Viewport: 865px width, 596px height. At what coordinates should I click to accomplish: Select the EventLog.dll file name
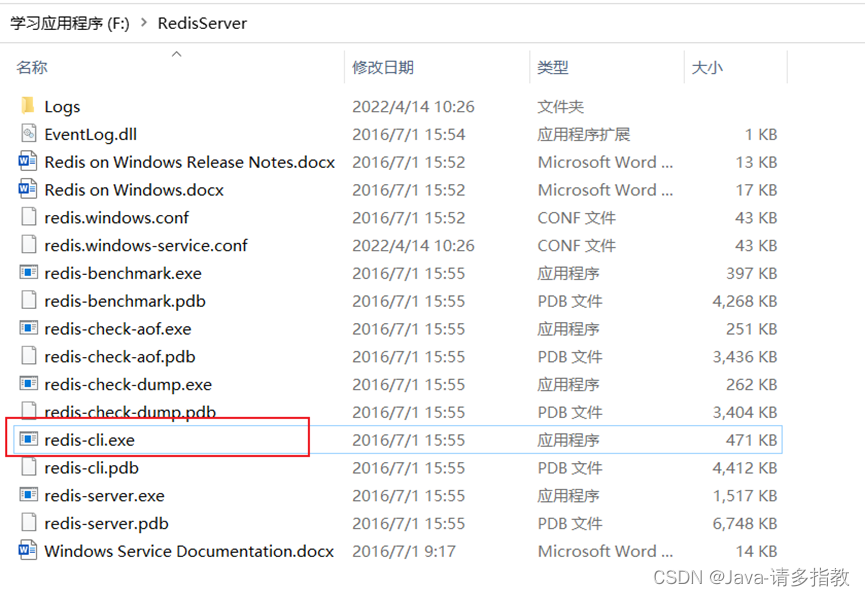(x=90, y=134)
